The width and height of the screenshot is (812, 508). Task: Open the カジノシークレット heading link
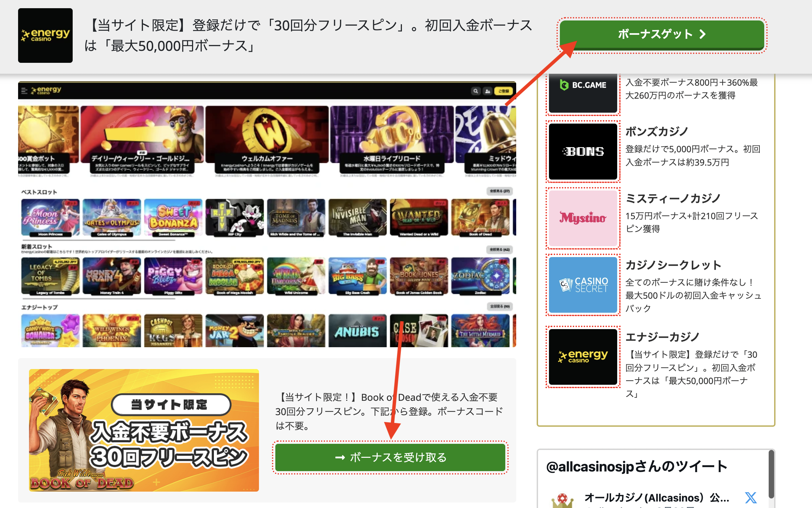(x=673, y=265)
